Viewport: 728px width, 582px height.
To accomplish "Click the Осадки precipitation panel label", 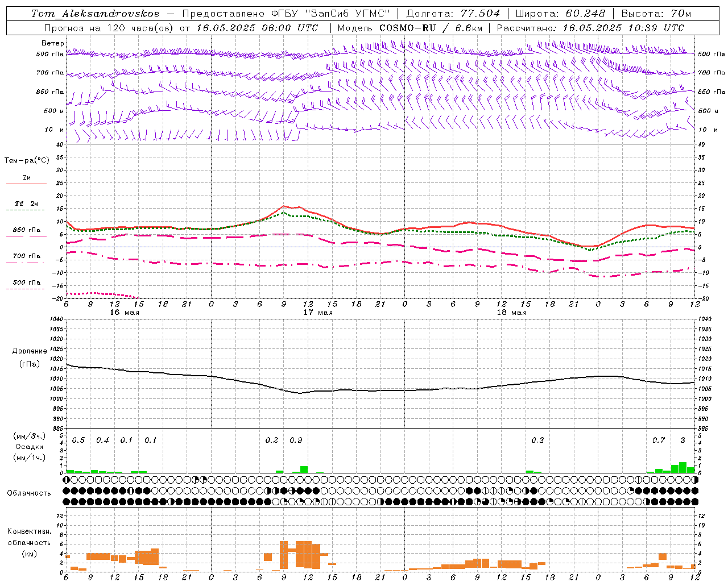I will 30,447.
